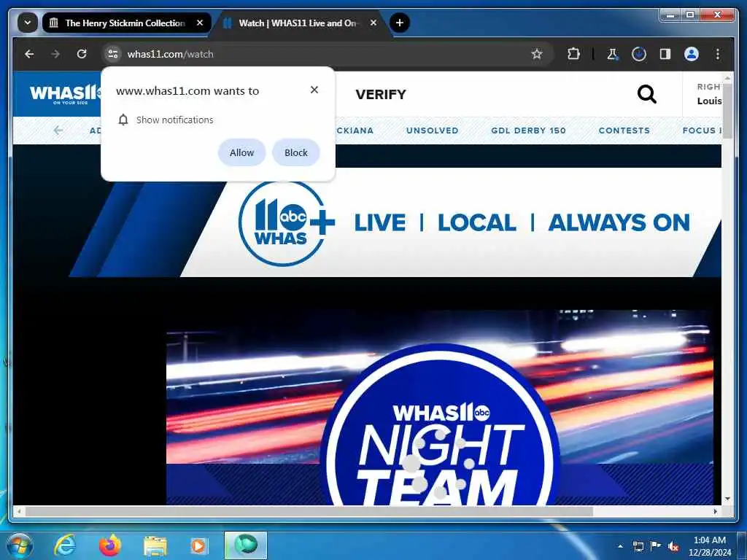The width and height of the screenshot is (747, 560).
Task: Open a new browser tab
Action: pyautogui.click(x=400, y=23)
